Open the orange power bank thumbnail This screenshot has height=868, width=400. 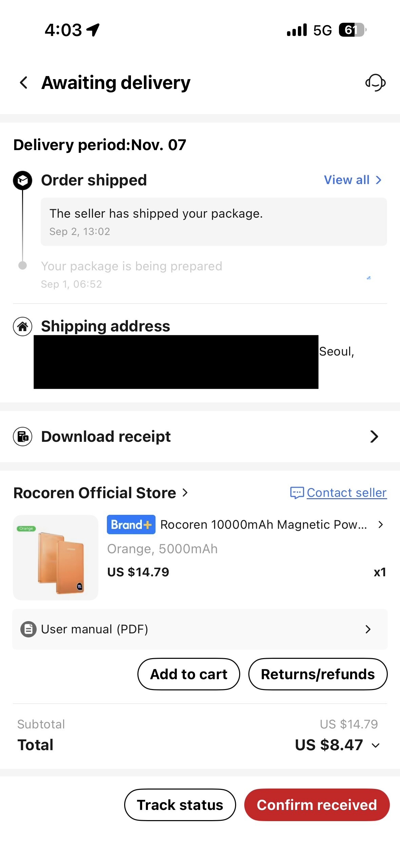click(x=56, y=557)
